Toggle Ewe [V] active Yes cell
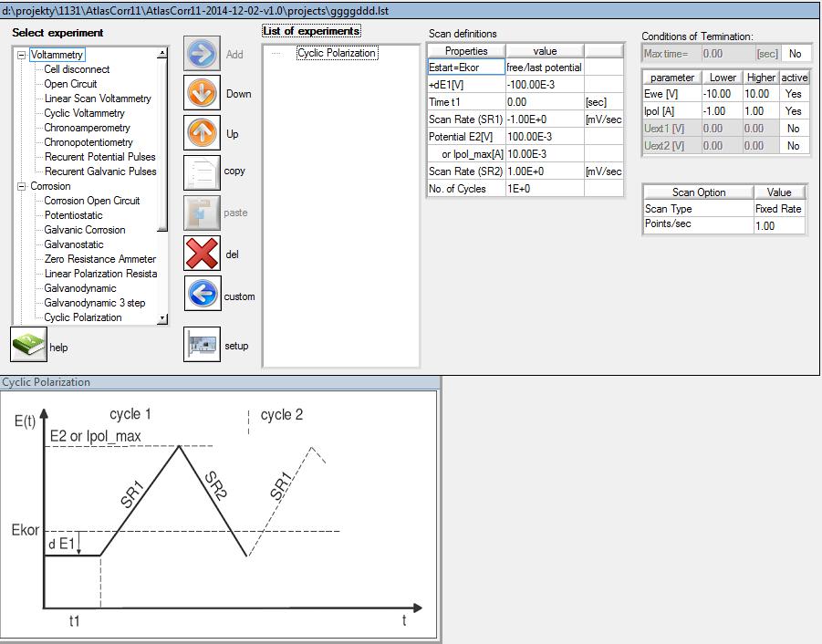Image resolution: width=822 pixels, height=644 pixels. (794, 94)
